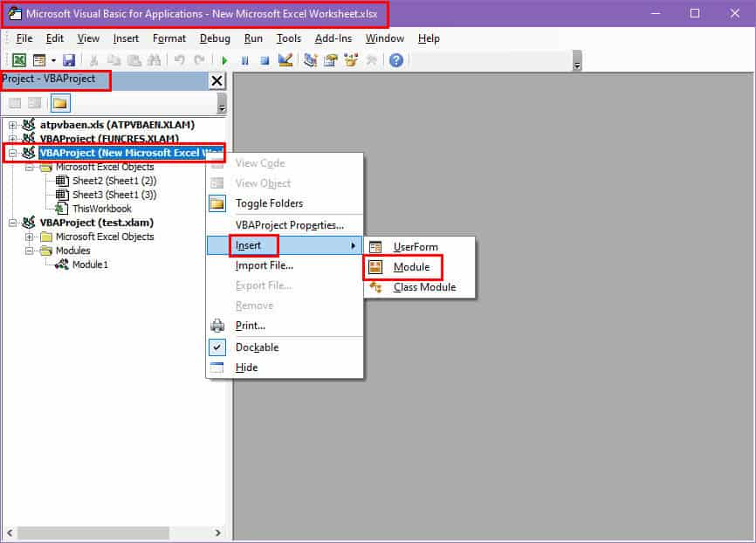Toggle Folders button in the Project panel toolbar
Screen dimensions: 756x543
click(x=59, y=103)
